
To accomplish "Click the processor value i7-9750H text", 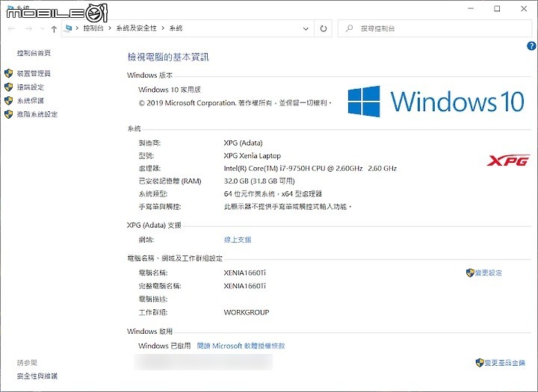I will [310, 169].
